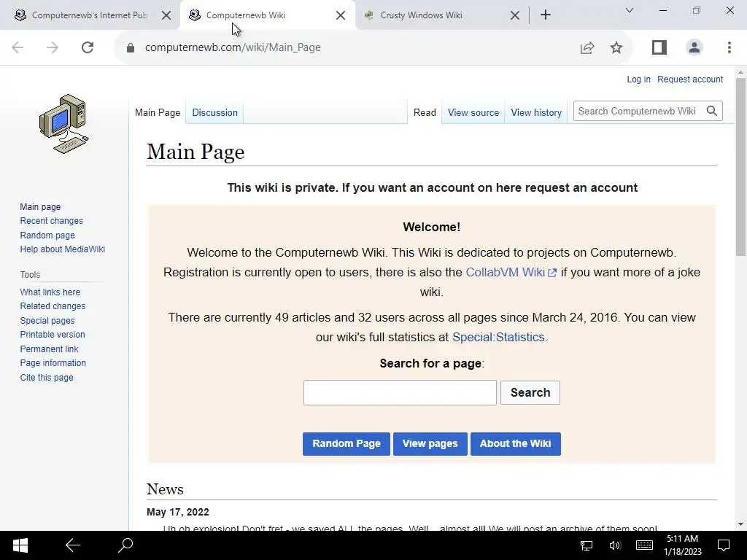Open the touch keyboard icon

644,545
